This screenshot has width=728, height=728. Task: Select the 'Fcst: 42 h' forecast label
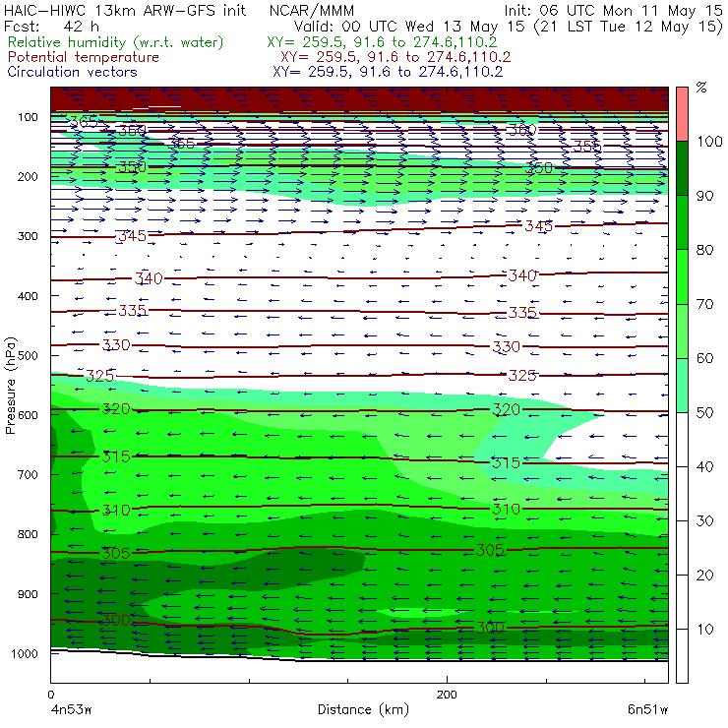[51, 27]
